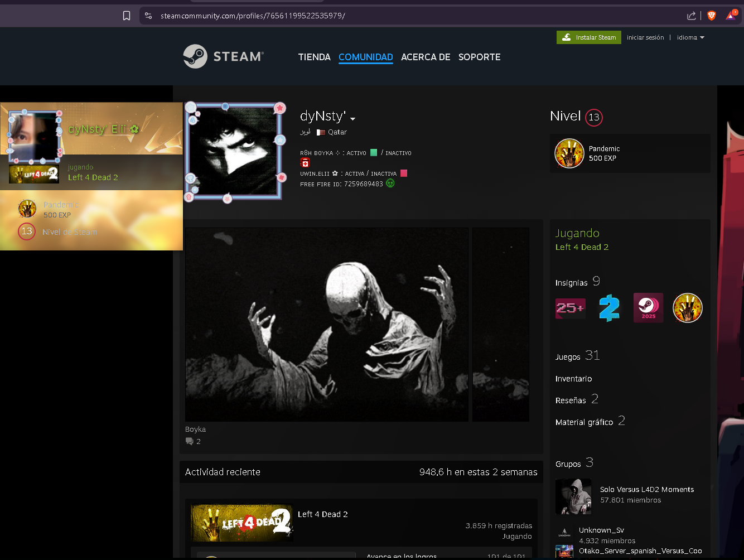Image resolution: width=744 pixels, height=560 pixels.
Task: Click the comments icon under Boyka
Action: 190,441
